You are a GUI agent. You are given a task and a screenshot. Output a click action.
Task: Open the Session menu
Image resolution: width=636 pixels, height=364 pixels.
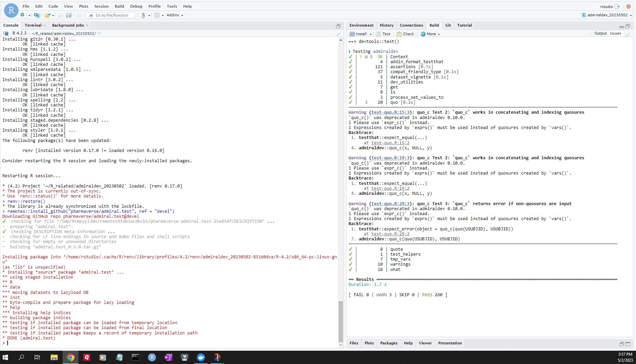point(101,6)
